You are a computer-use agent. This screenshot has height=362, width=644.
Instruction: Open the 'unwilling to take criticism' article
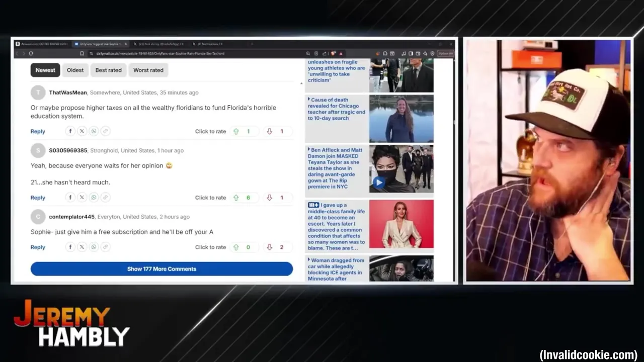coord(337,71)
